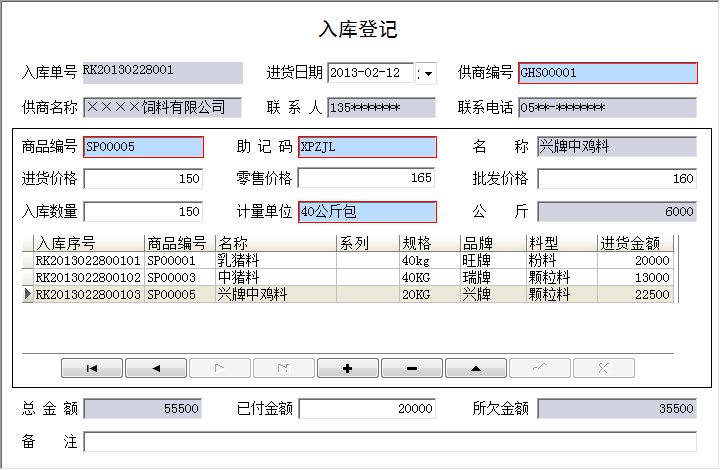The height and width of the screenshot is (470, 720).
Task: Click the grayed-out post checkmark button
Action: [x=539, y=368]
